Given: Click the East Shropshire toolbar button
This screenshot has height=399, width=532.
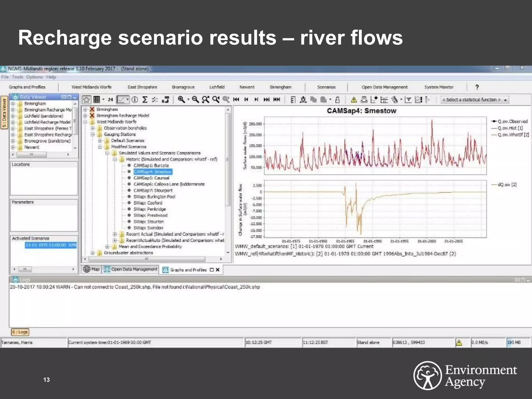Looking at the screenshot, I should (x=142, y=87).
